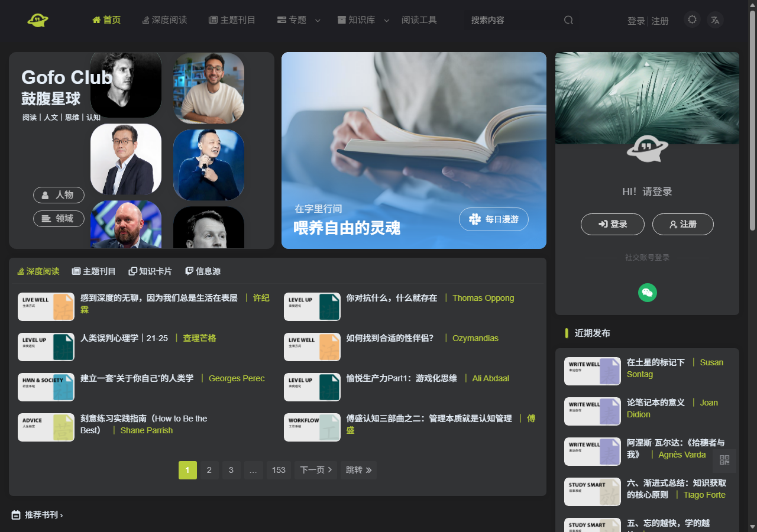Image resolution: width=757 pixels, height=532 pixels.
Task: Go to pagination page 3
Action: click(x=231, y=471)
